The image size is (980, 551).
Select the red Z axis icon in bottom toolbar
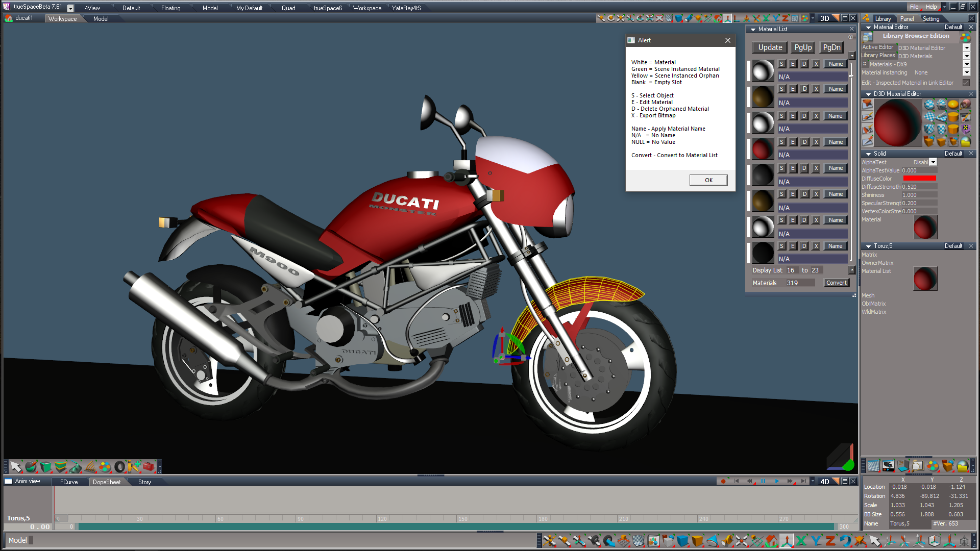pyautogui.click(x=830, y=540)
